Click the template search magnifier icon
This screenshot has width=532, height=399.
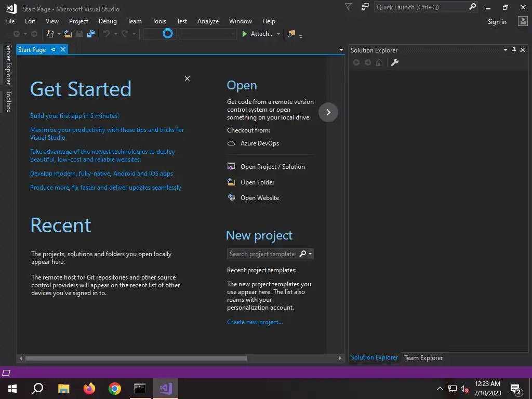click(x=303, y=254)
